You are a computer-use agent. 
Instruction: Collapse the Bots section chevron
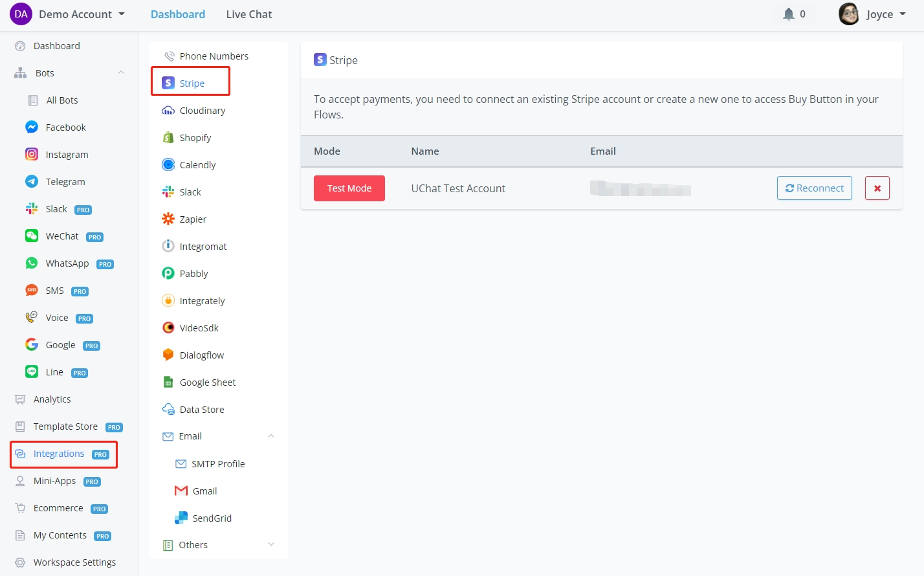[121, 73]
